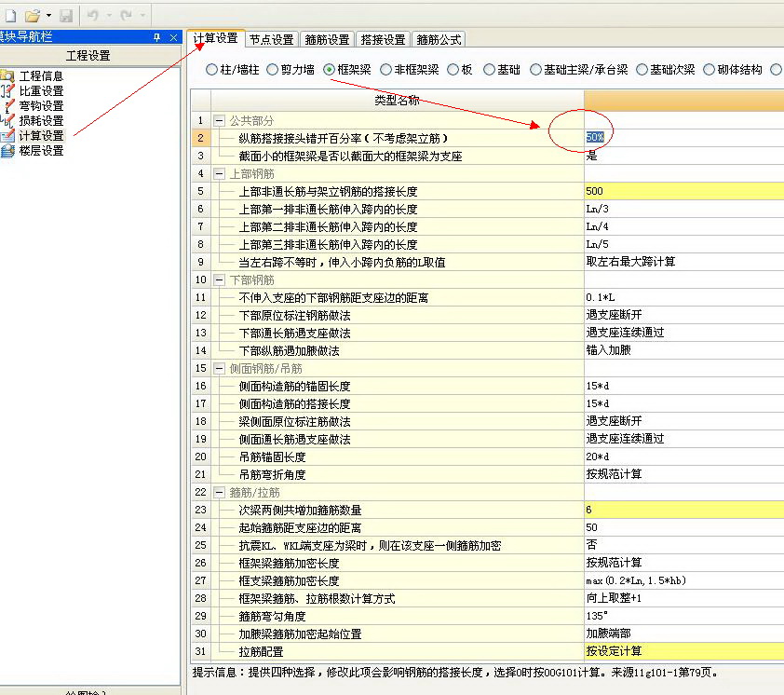Click the 取左右最大跨计算 value cell
The height and width of the screenshot is (695, 784).
[683, 262]
